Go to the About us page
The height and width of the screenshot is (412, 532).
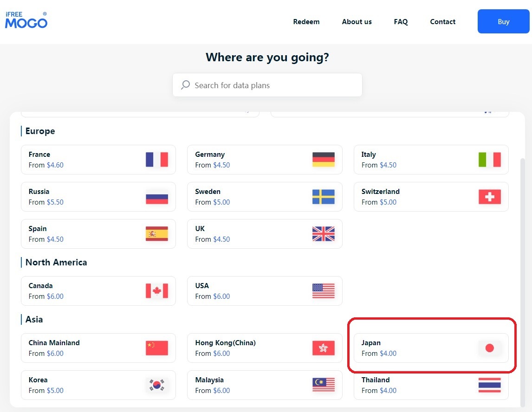tap(357, 22)
